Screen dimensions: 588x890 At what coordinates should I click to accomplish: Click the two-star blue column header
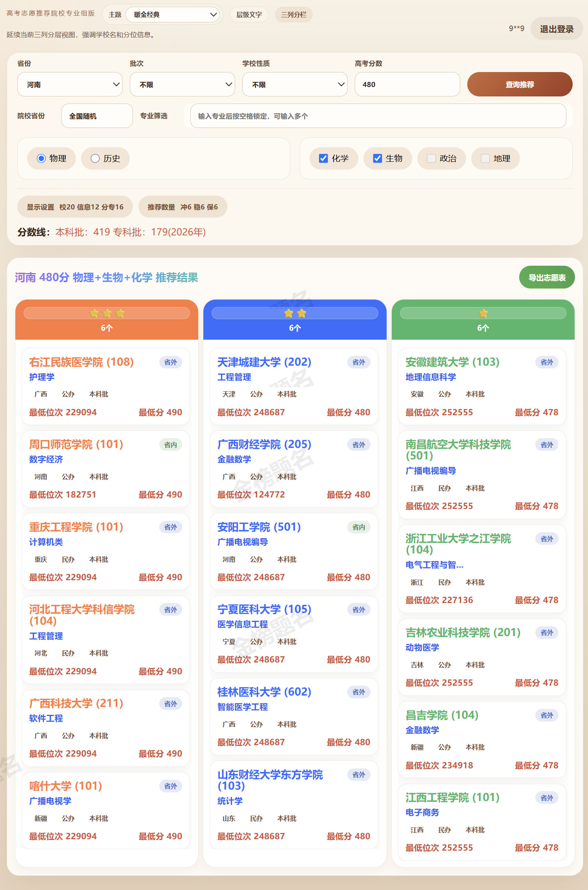(295, 320)
